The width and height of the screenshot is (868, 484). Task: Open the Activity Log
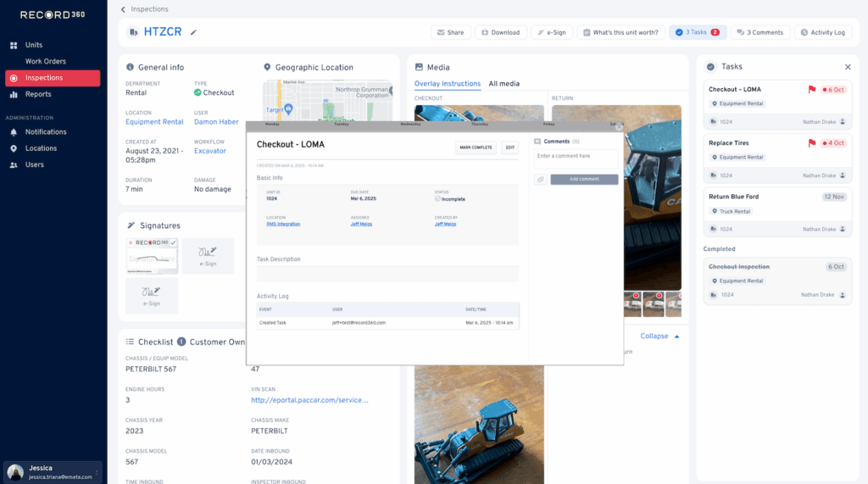tap(823, 33)
